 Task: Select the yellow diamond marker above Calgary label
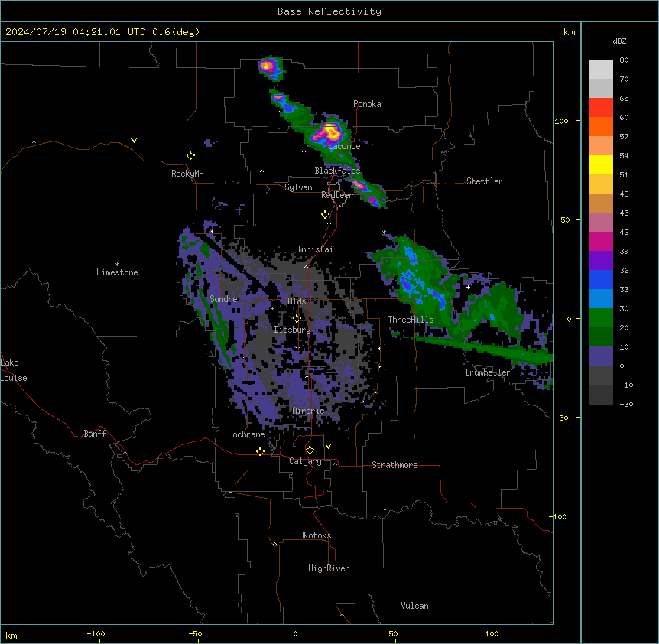[x=310, y=450]
